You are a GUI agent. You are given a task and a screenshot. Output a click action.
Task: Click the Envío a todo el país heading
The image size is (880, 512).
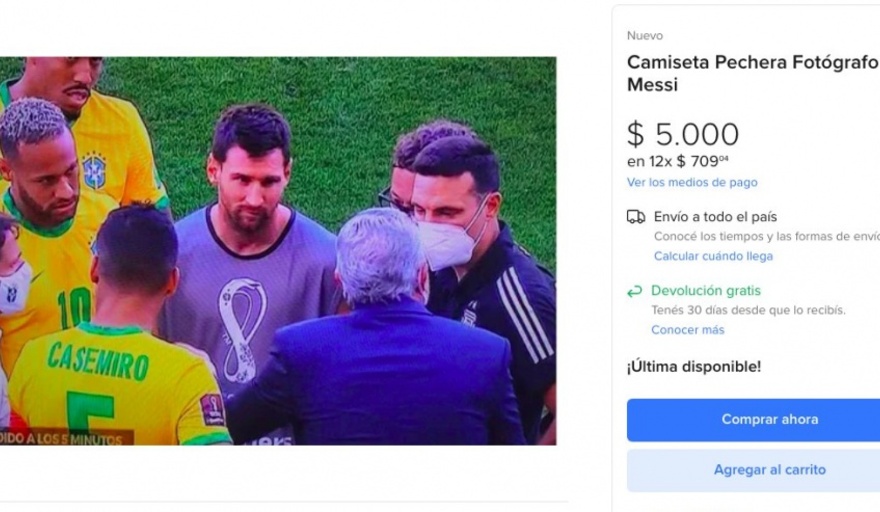click(x=715, y=217)
